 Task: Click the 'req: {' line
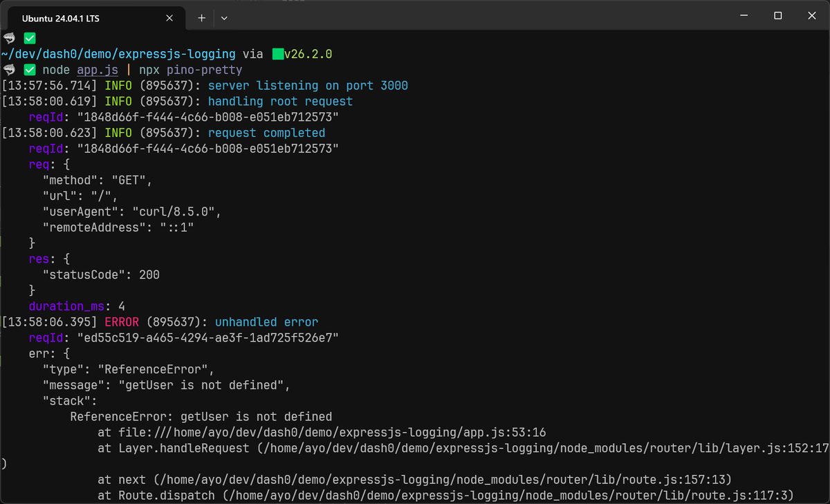(49, 165)
